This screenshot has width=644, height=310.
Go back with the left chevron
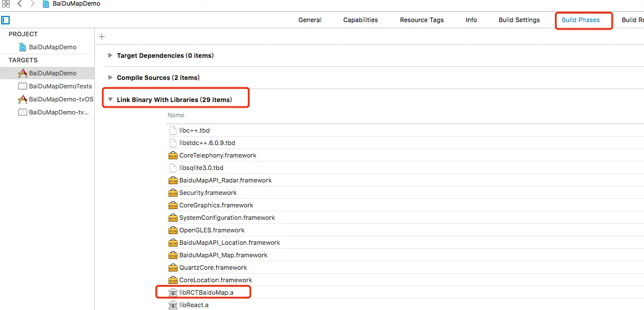tap(19, 4)
